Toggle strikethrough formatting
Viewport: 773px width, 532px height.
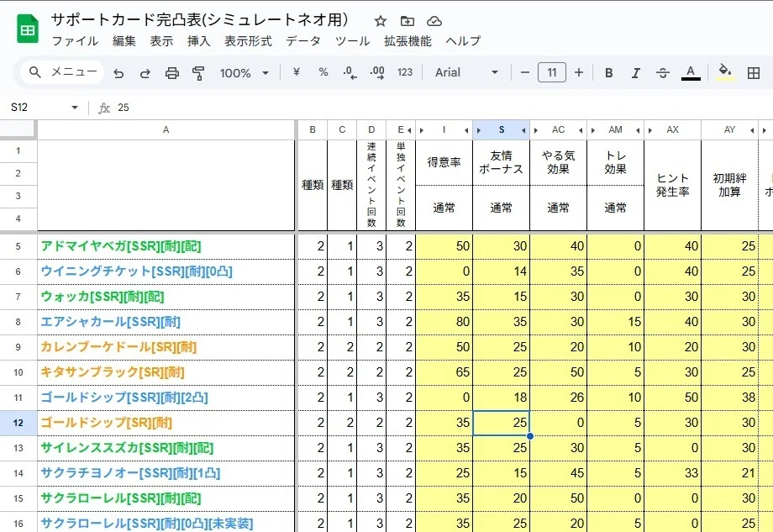[x=663, y=73]
